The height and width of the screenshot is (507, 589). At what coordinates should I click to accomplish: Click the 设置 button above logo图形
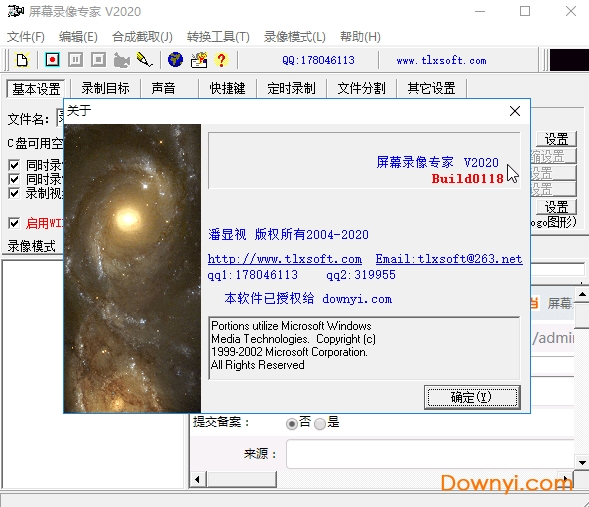tap(556, 207)
